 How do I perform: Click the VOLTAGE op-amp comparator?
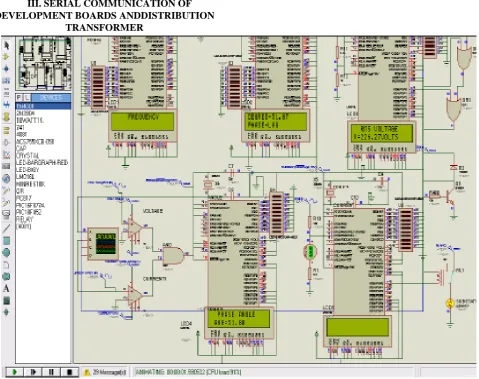[136, 228]
